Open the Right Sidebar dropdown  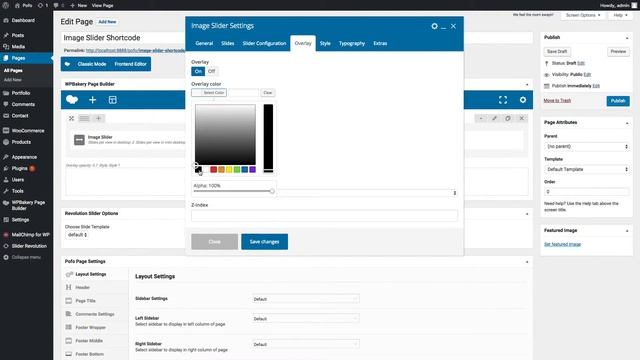coord(306,344)
